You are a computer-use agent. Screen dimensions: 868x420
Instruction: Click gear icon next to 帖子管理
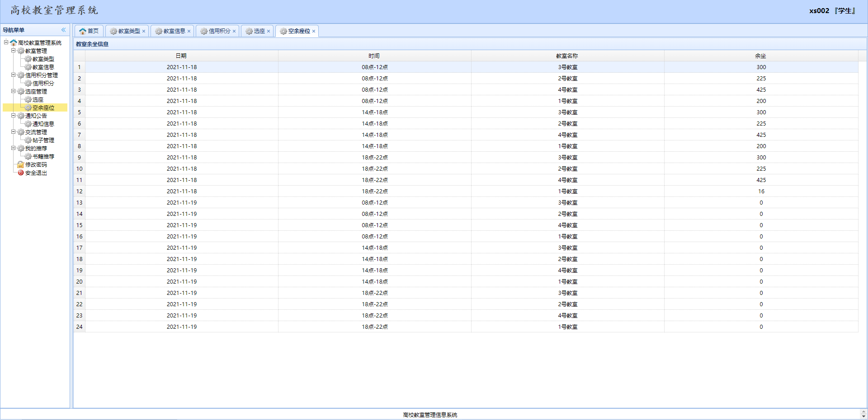coord(28,140)
